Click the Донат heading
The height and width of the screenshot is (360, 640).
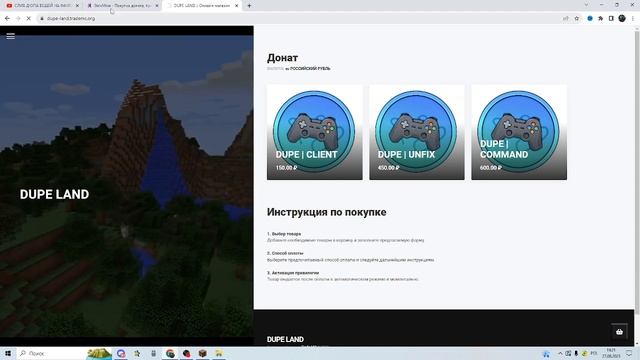(x=282, y=58)
